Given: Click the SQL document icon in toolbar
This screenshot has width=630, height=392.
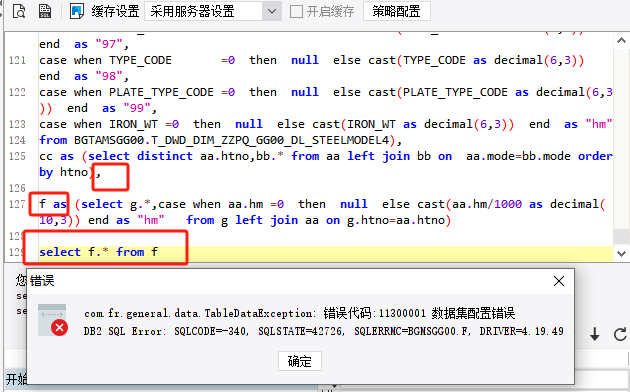Looking at the screenshot, I should 45,11.
